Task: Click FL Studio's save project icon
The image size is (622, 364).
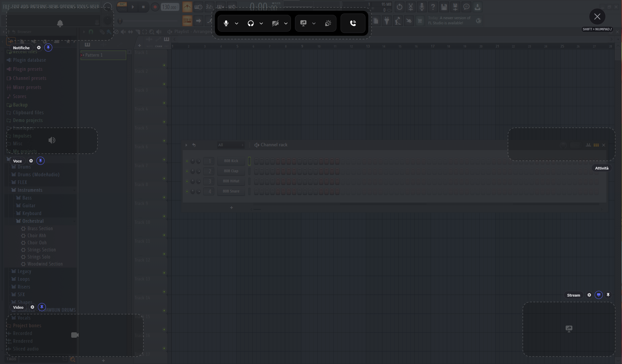Action: click(x=444, y=7)
